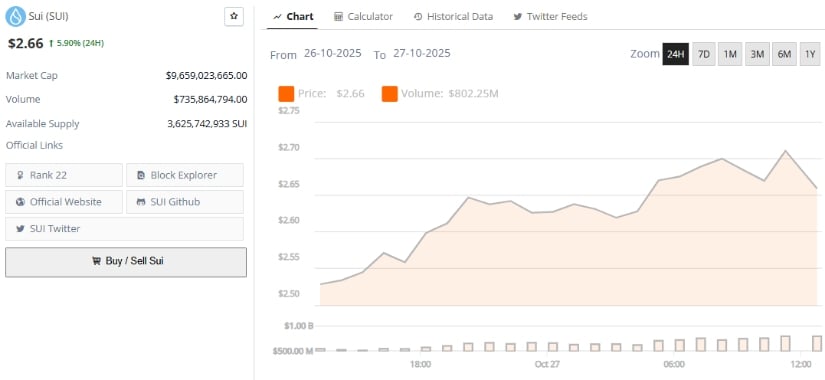Click the Official Links label

coord(34,145)
